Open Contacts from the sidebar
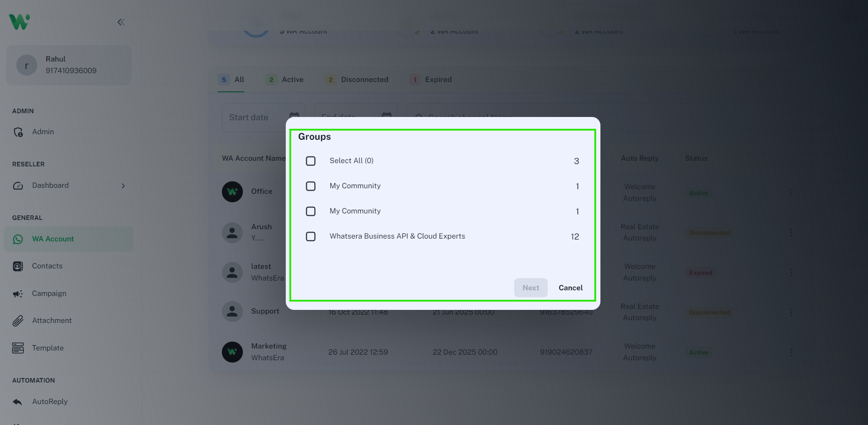The width and height of the screenshot is (868, 425). 47,266
